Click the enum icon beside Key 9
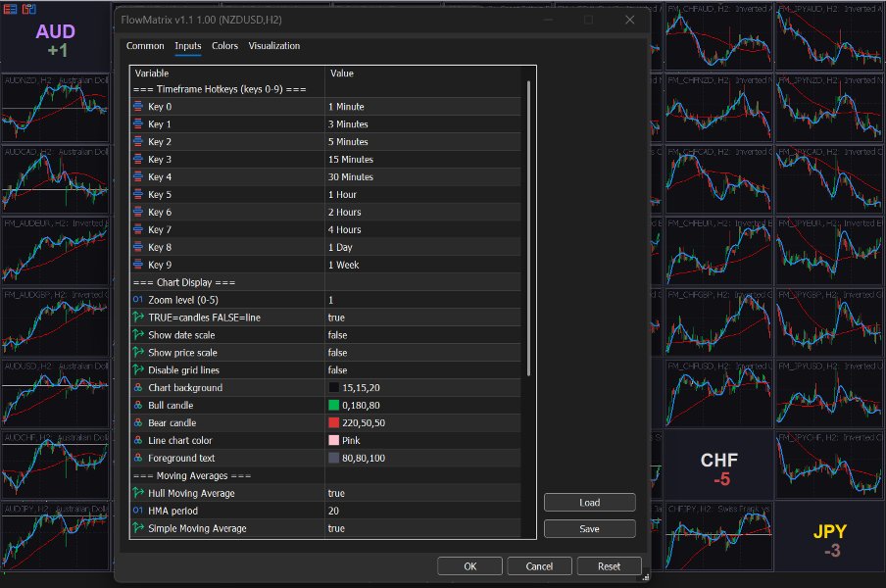Screen dimensions: 886x588 (138, 265)
